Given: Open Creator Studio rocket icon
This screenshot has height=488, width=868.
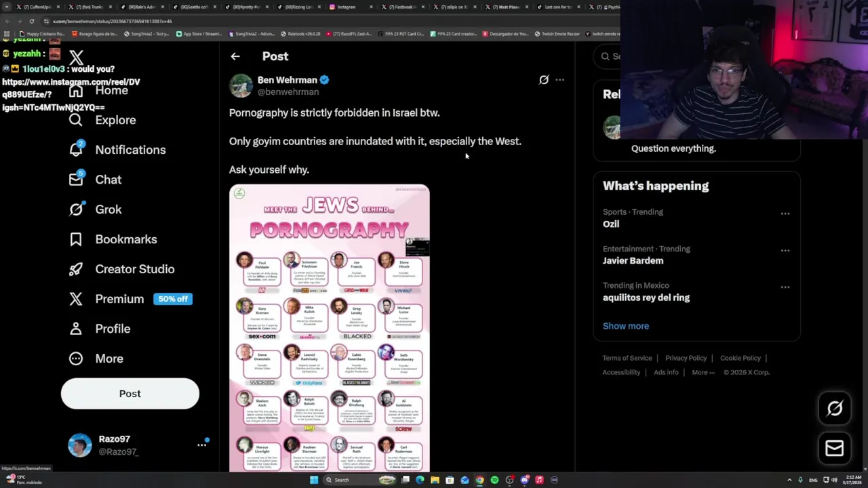Looking at the screenshot, I should point(76,269).
